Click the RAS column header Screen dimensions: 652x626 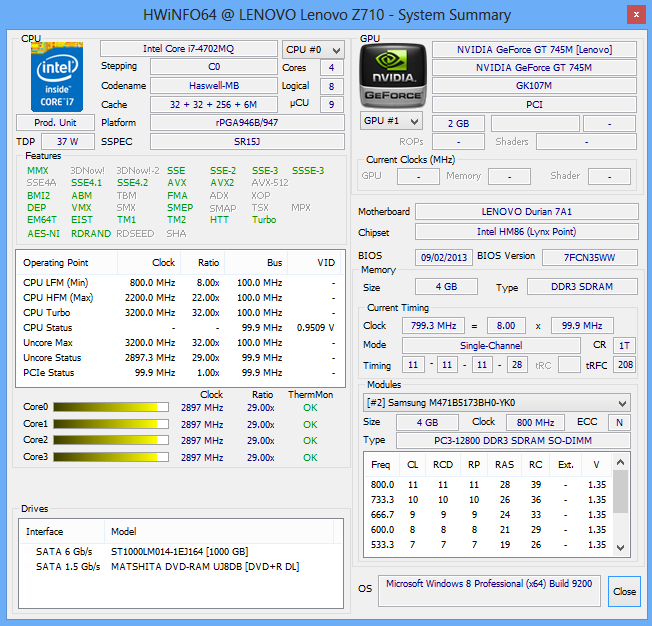point(504,464)
